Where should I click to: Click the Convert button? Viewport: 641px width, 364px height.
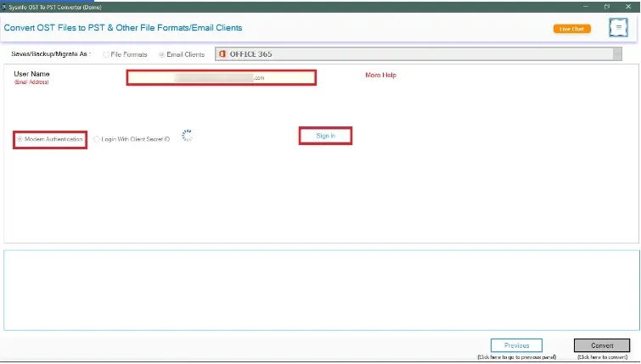pyautogui.click(x=602, y=345)
